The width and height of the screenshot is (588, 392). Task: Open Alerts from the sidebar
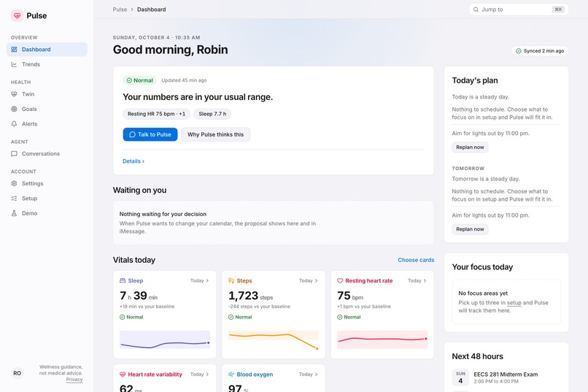coord(47,124)
